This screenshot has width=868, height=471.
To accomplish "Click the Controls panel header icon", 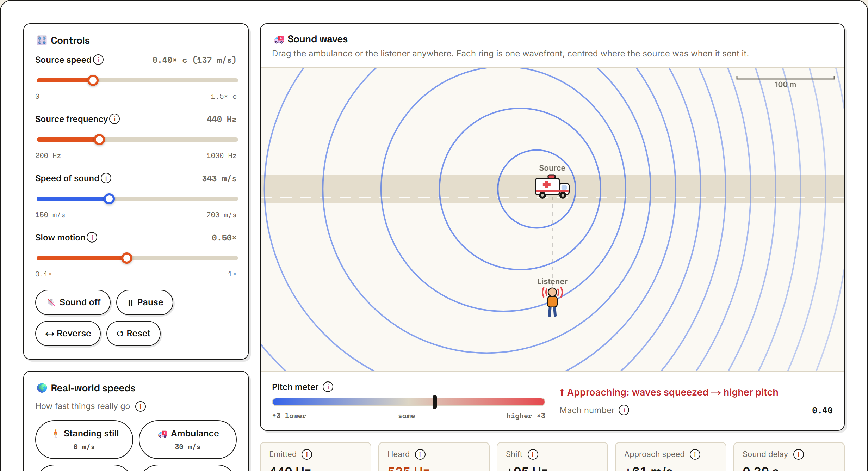I will point(42,40).
